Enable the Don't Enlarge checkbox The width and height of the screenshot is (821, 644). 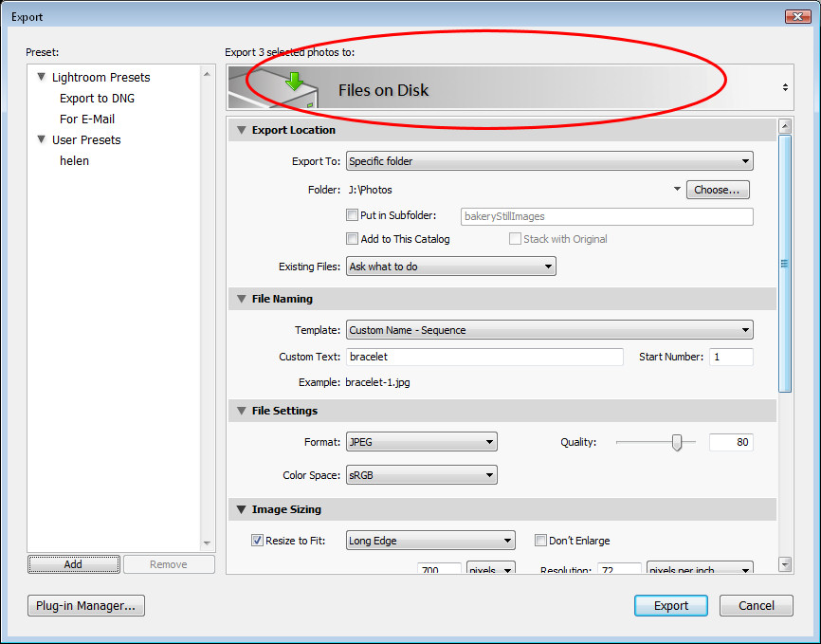click(x=540, y=541)
